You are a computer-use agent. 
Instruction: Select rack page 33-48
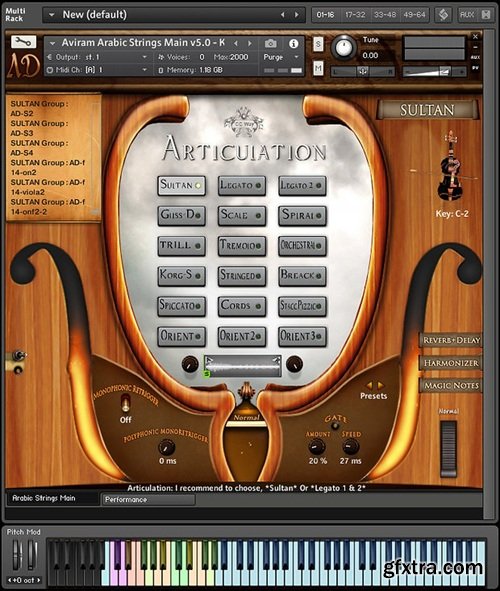(385, 15)
